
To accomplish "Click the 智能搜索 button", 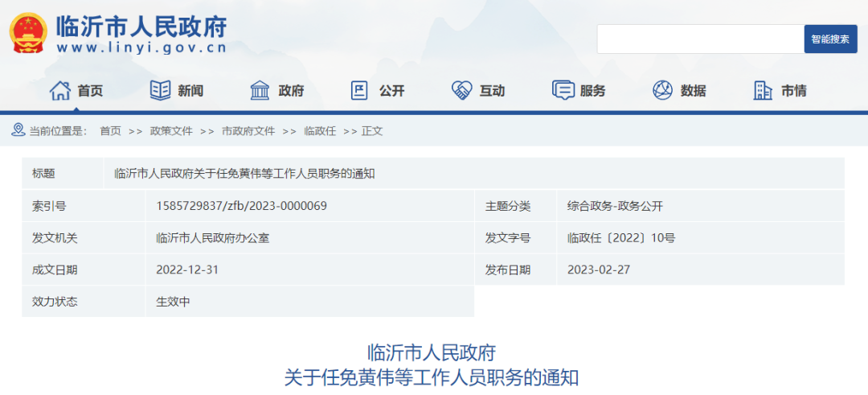I will pos(830,39).
